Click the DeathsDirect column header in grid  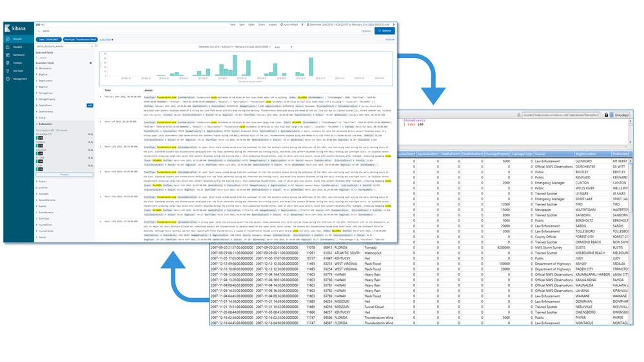tap(450, 154)
